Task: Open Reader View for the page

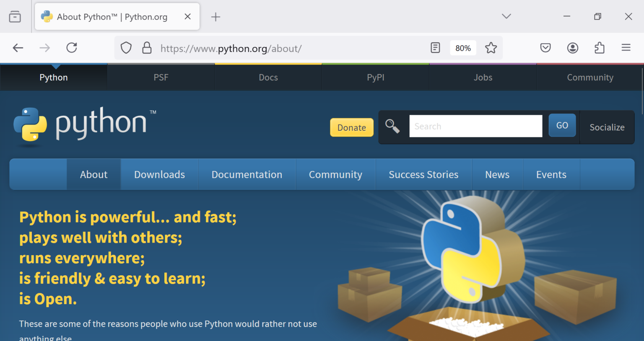Action: click(435, 48)
